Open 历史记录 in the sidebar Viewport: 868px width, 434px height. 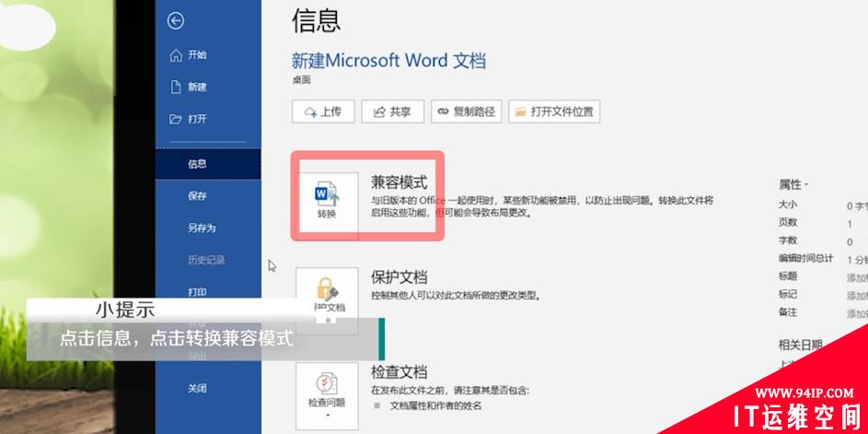pos(206,260)
